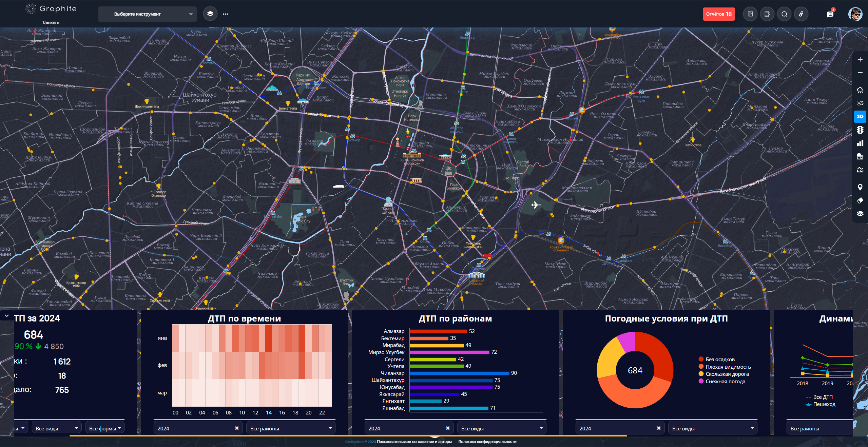Viewport: 868px width, 447px height.
Task: Open the layers stack button in top bar
Action: point(210,14)
